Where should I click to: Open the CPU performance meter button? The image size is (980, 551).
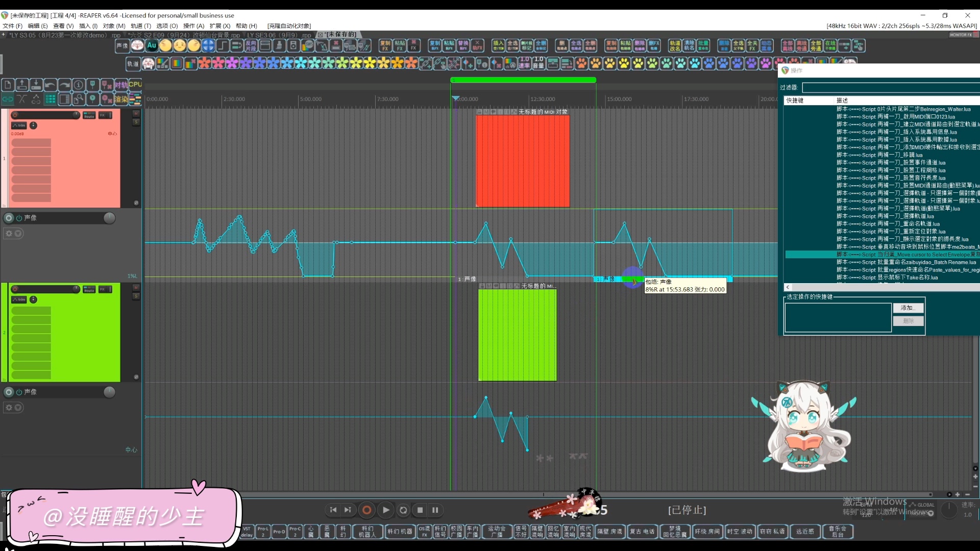pyautogui.click(x=135, y=85)
